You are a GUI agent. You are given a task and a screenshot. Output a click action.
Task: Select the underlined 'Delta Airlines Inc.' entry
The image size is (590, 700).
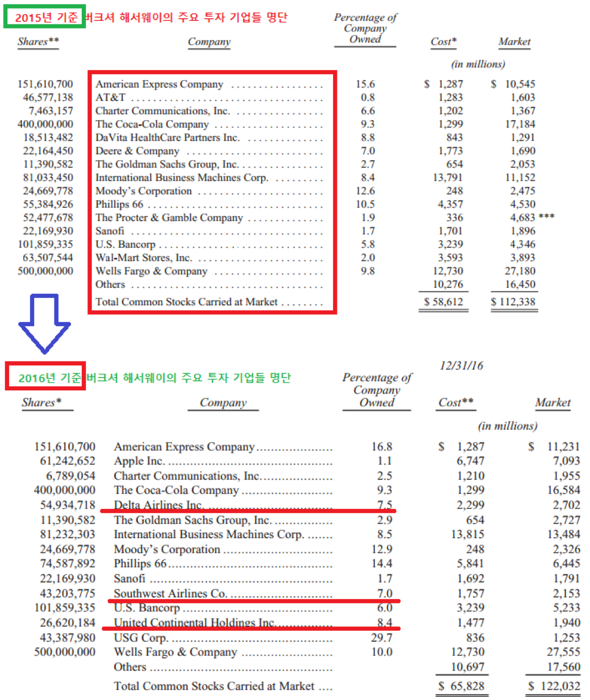tap(158, 505)
